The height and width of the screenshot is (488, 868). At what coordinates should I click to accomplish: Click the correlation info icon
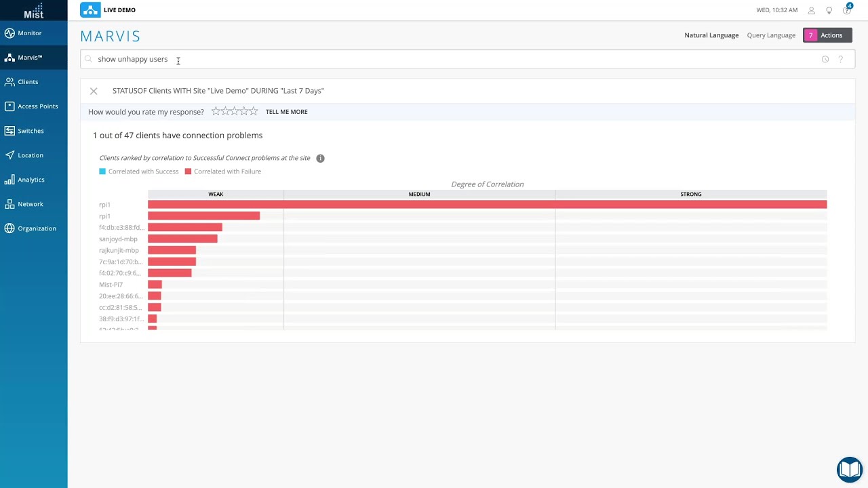click(320, 158)
